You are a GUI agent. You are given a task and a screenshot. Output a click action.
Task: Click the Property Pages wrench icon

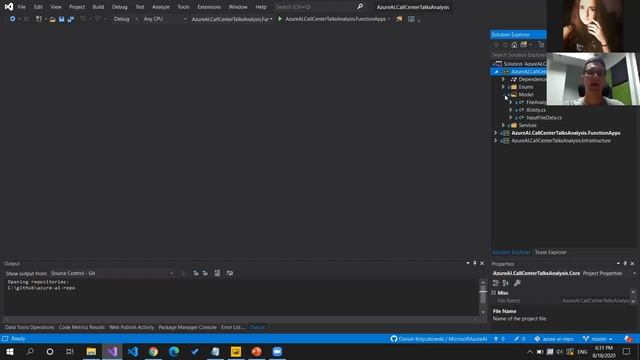point(517,283)
